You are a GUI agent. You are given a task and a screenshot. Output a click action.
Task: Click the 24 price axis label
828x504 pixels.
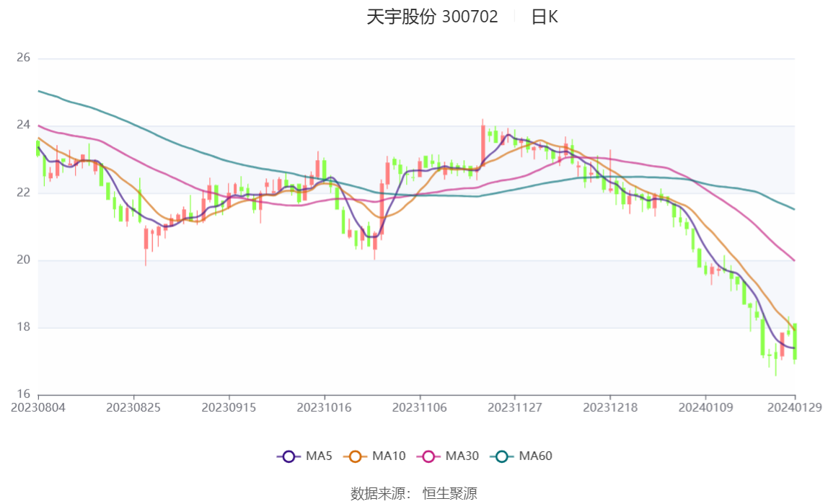[x=23, y=125]
